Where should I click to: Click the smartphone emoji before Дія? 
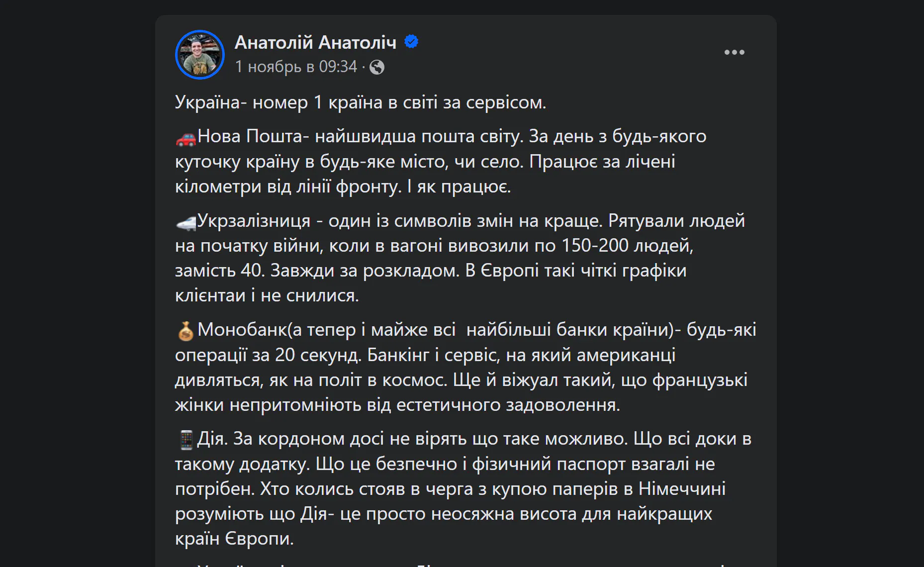coord(186,440)
